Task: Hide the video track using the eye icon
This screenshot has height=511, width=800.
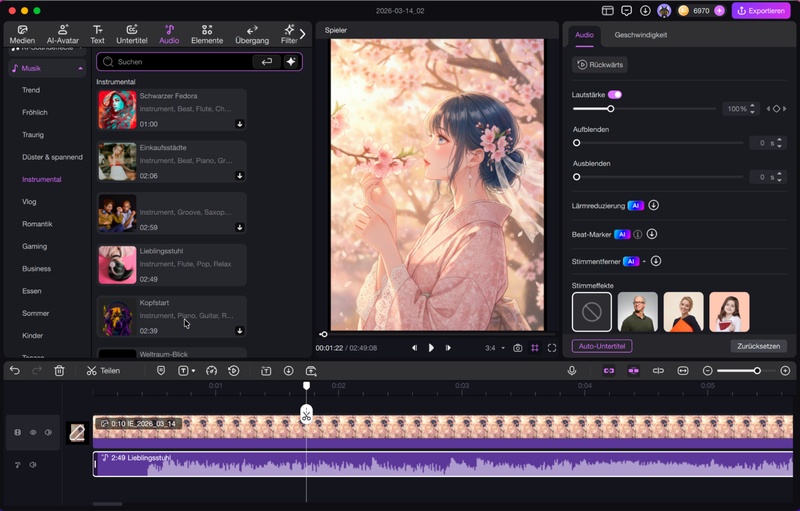Action: (32, 432)
